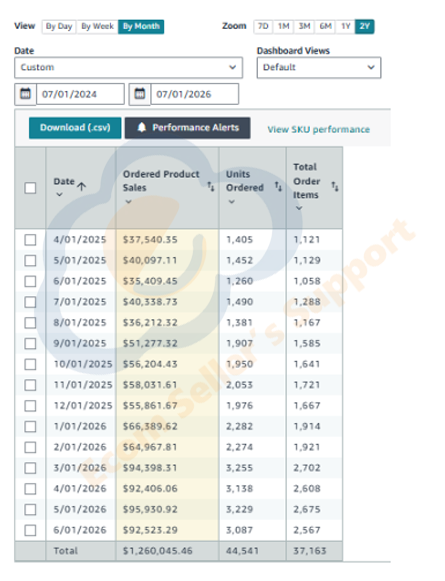Image resolution: width=445 pixels, height=581 pixels.
Task: Expand the chevron under Ordered Product Sales
Action: [x=128, y=202]
